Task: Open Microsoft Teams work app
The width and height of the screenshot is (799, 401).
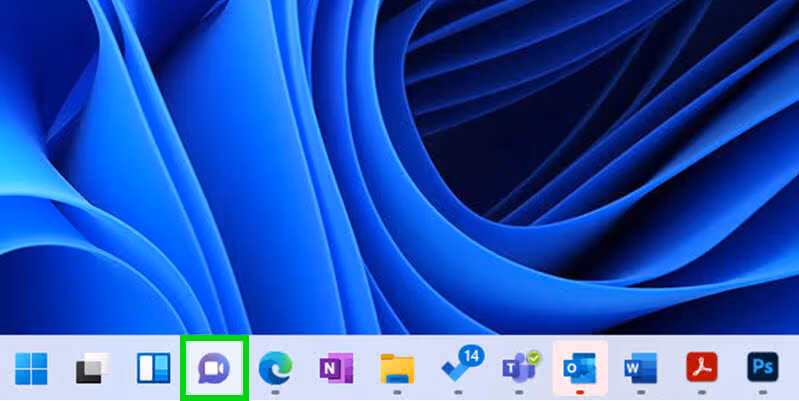Action: point(521,366)
